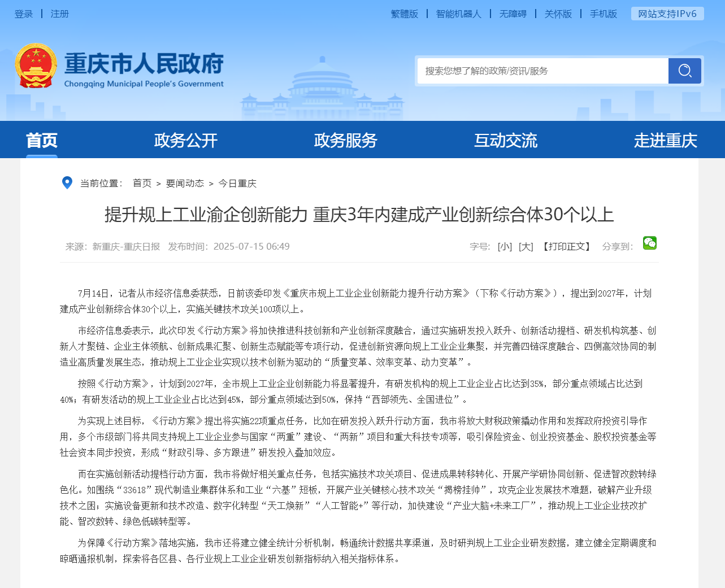Decrease font size with [小]
Viewport: 725px width, 588px height.
click(x=505, y=246)
